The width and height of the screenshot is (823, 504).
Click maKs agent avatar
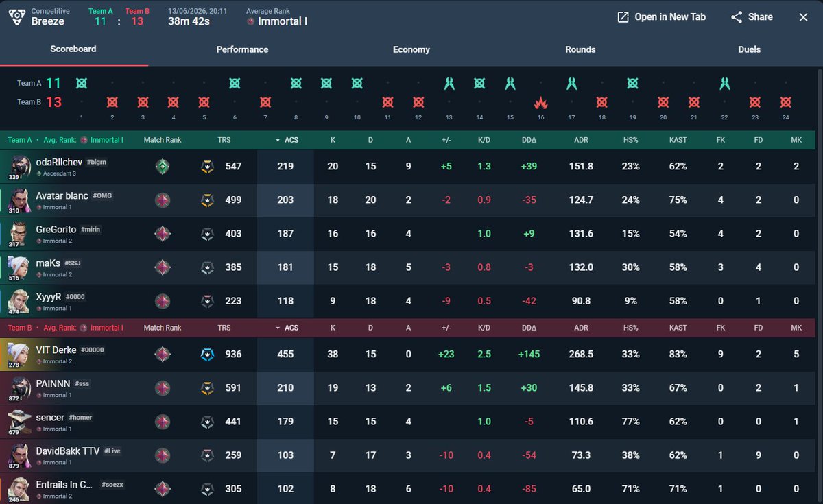19,267
